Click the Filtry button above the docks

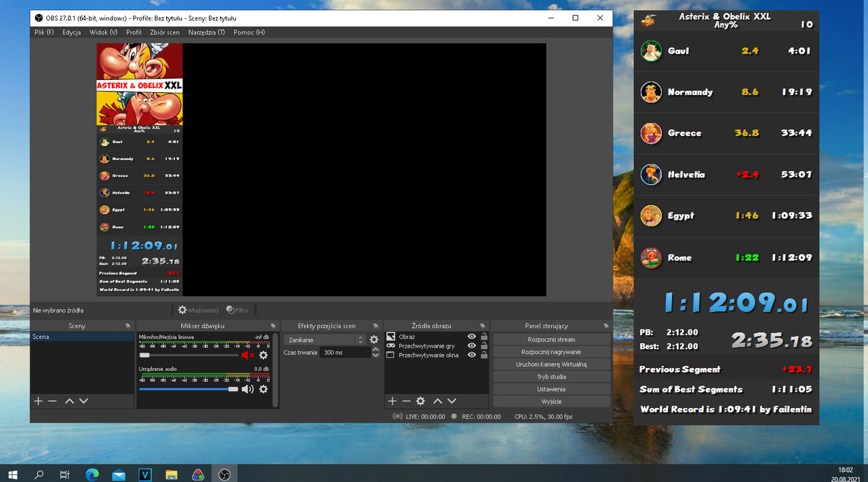pyautogui.click(x=237, y=310)
